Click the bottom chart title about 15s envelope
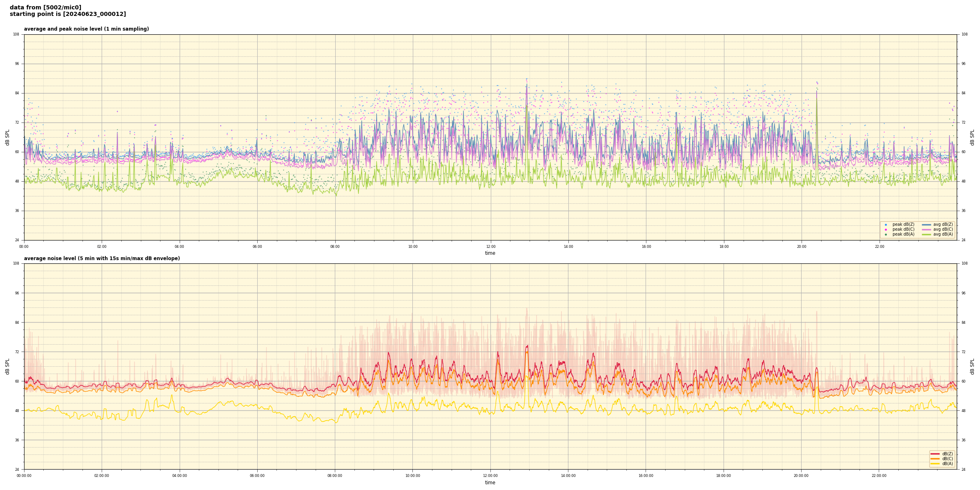The width and height of the screenshot is (980, 490). coord(102,258)
